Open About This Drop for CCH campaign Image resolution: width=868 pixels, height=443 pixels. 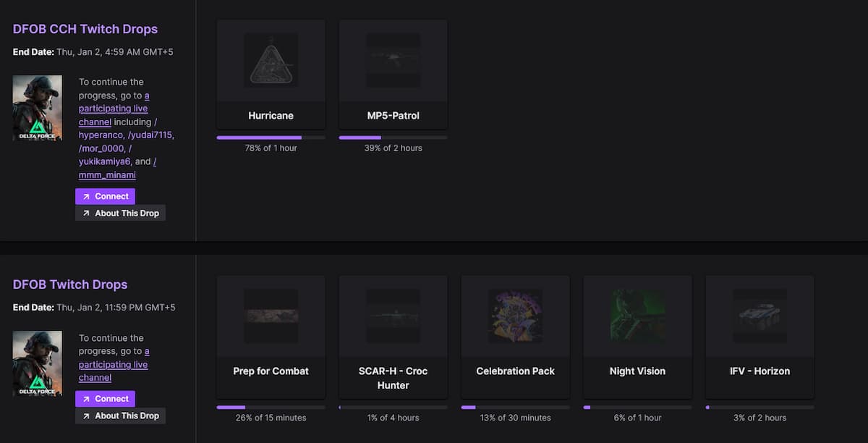coord(120,213)
